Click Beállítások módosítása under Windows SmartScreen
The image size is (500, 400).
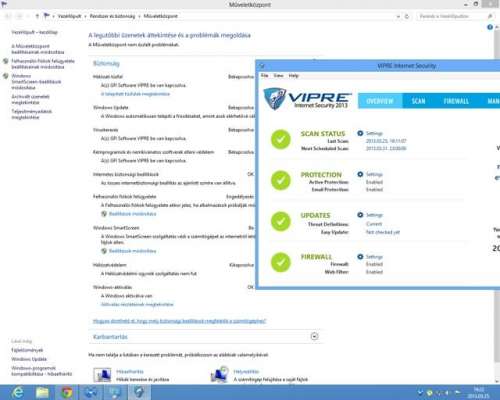click(x=132, y=251)
